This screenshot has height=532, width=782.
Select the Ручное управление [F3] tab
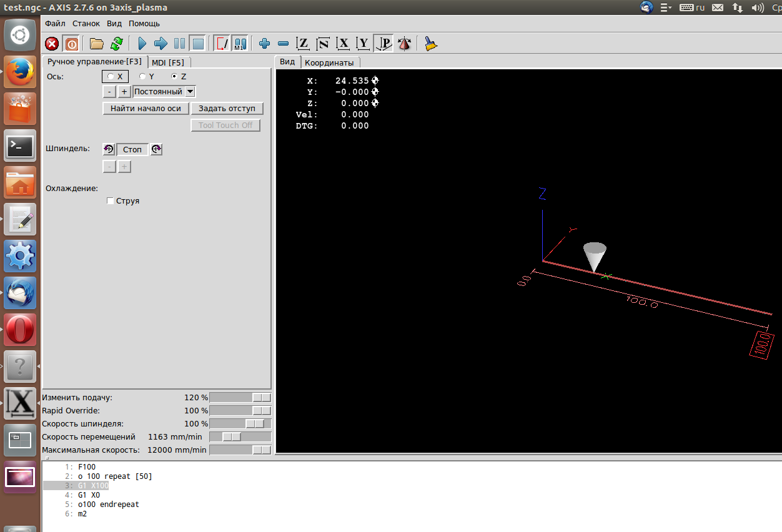coord(95,62)
